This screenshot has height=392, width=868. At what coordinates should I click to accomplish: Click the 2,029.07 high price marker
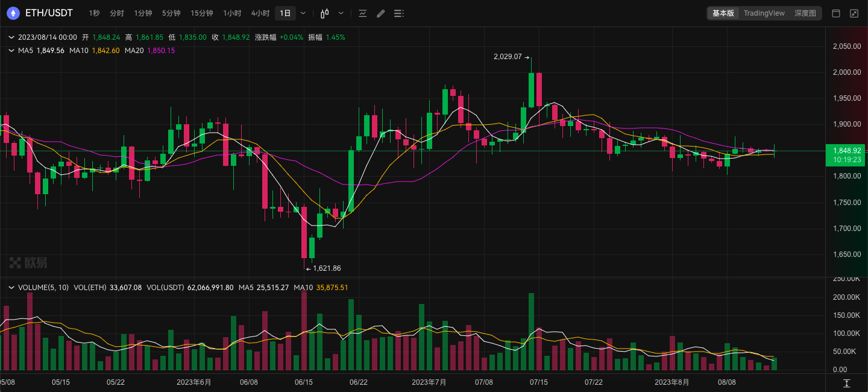coord(508,57)
